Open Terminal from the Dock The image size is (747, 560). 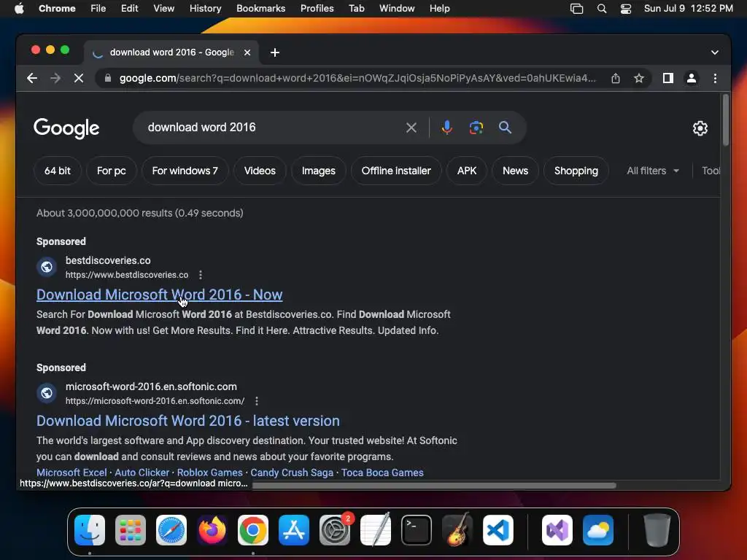(417, 530)
